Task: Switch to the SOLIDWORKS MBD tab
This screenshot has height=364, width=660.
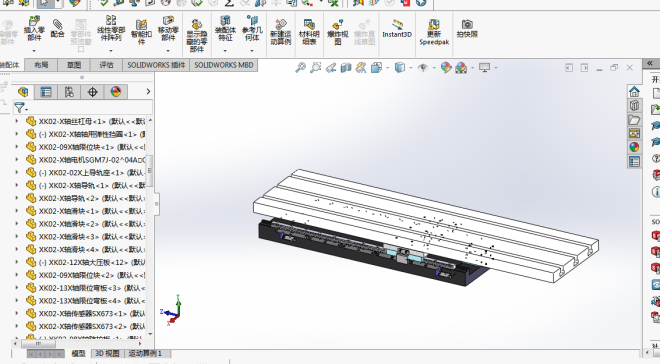Action: tap(224, 65)
